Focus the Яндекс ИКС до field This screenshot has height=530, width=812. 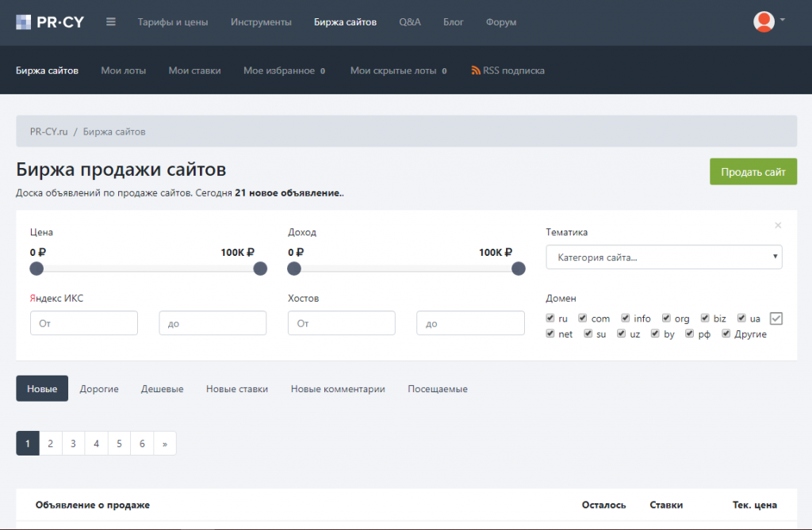(213, 323)
